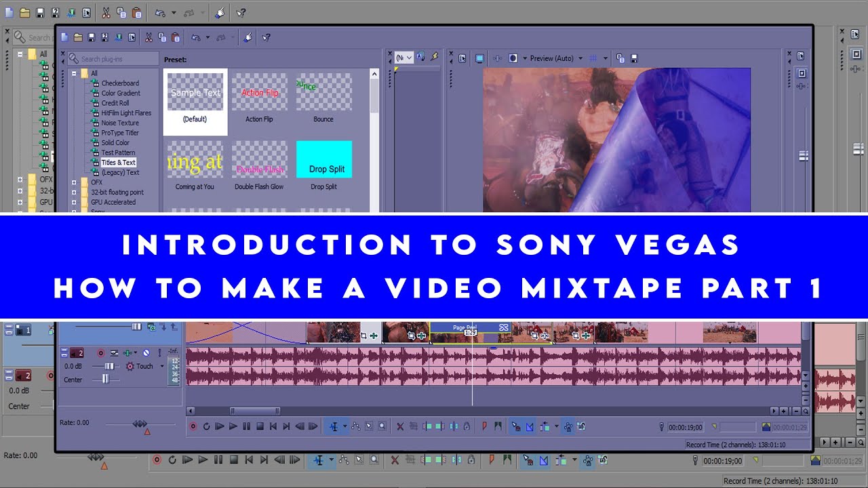Toggle Arm for Record on audio track 2
868x488 pixels.
[x=101, y=352]
